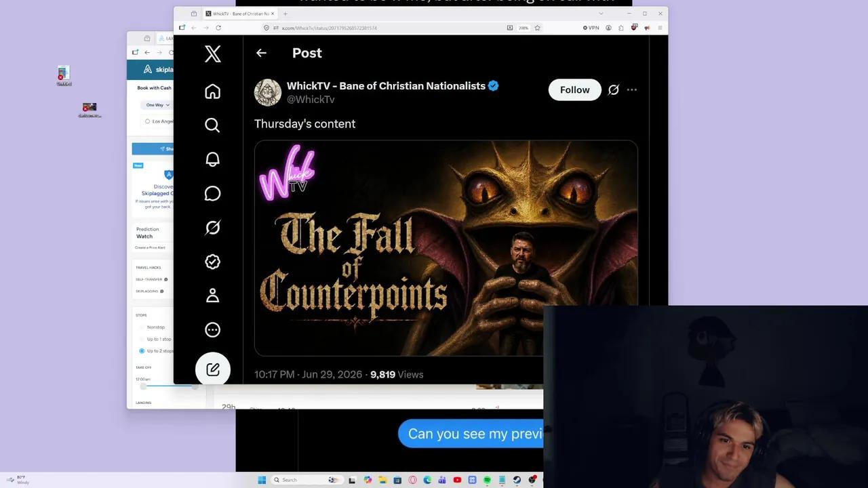
Task: Open the X logo home link
Action: [x=212, y=54]
